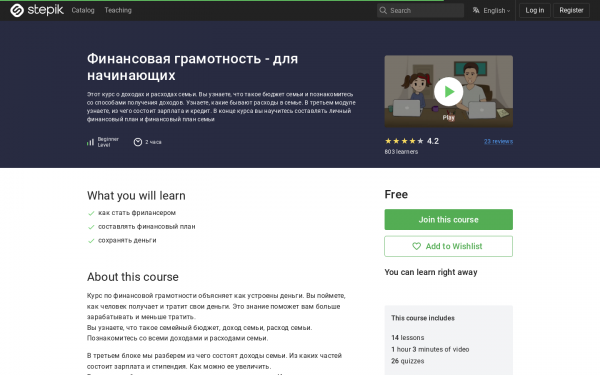Add course to Wishlist
The height and width of the screenshot is (375, 600).
(x=448, y=246)
